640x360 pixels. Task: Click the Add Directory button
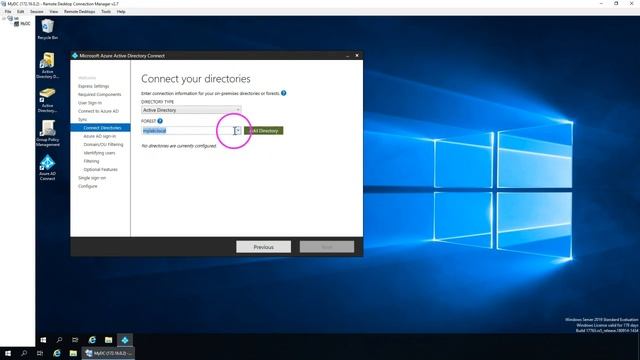263,131
